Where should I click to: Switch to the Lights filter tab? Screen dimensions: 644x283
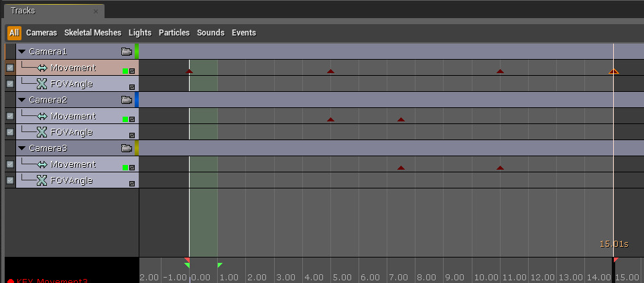tap(140, 33)
